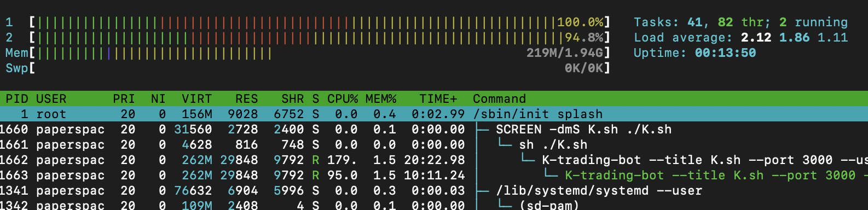
Task: Select the /sbin/init splash process row
Action: 434,114
